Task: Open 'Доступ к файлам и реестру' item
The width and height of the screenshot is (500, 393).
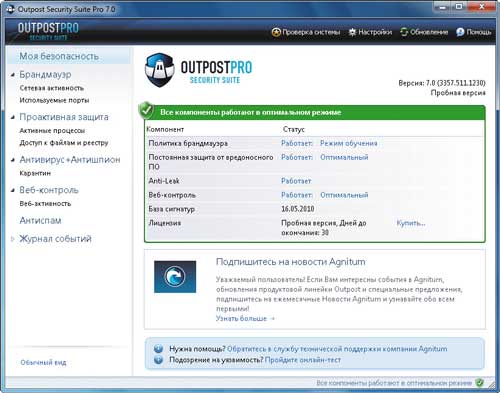Action: tap(64, 143)
